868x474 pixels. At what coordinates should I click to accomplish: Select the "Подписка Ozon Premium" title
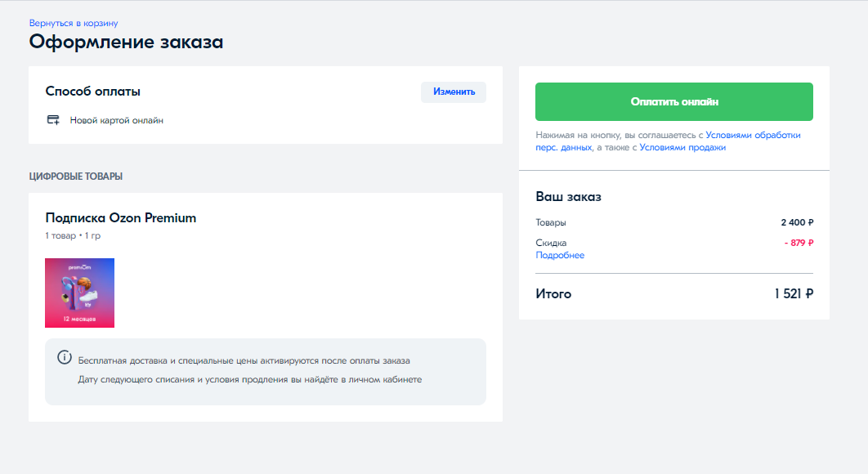tap(121, 218)
